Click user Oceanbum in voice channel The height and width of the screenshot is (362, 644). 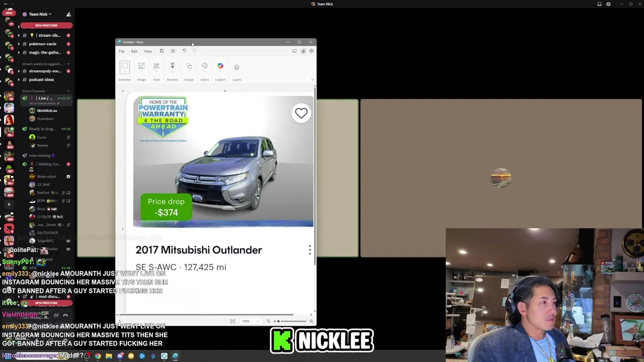point(45,119)
